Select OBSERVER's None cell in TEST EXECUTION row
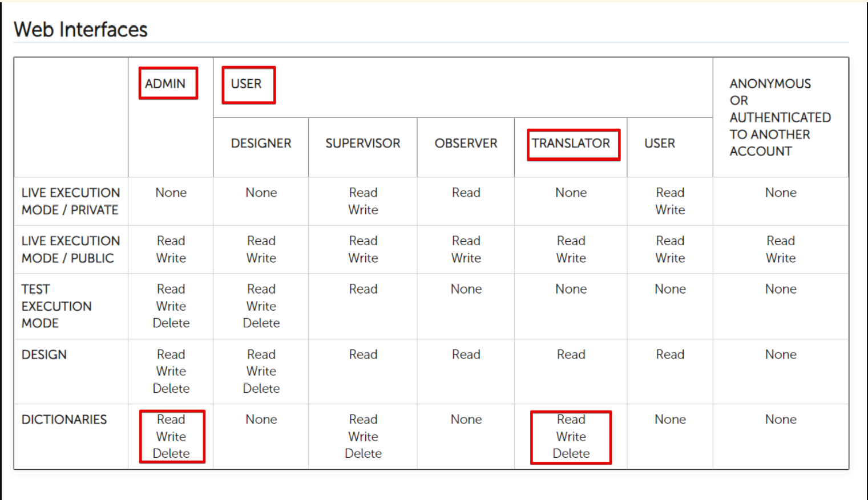 point(466,289)
